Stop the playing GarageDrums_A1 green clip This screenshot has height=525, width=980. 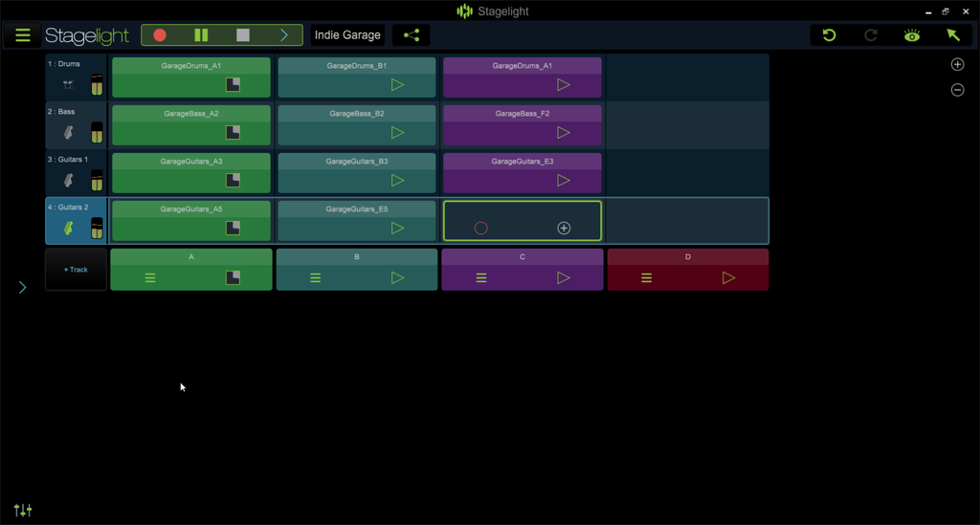pos(234,85)
